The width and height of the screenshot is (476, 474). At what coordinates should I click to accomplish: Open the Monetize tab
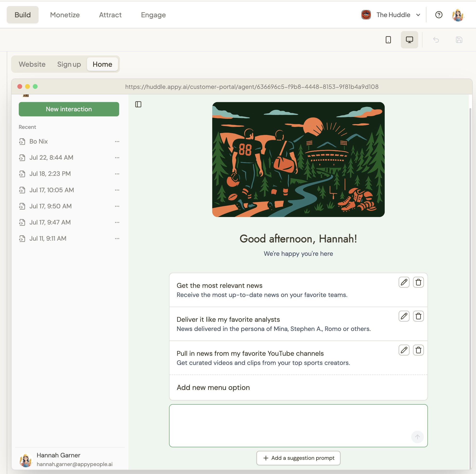coord(65,15)
